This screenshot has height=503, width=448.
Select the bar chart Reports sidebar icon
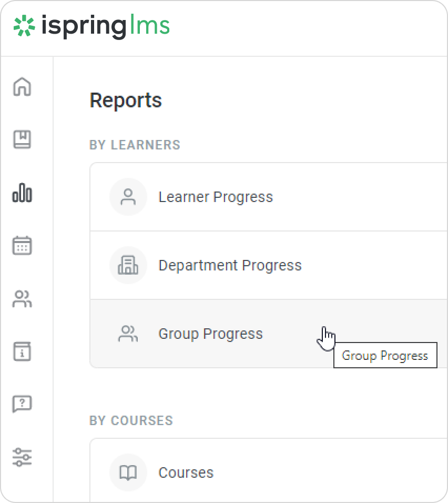coord(22,193)
